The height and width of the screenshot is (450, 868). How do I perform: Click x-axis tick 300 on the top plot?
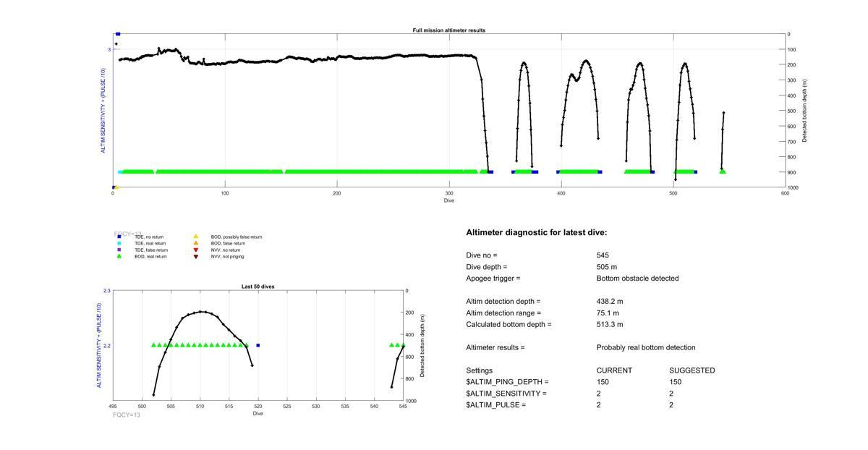point(449,193)
